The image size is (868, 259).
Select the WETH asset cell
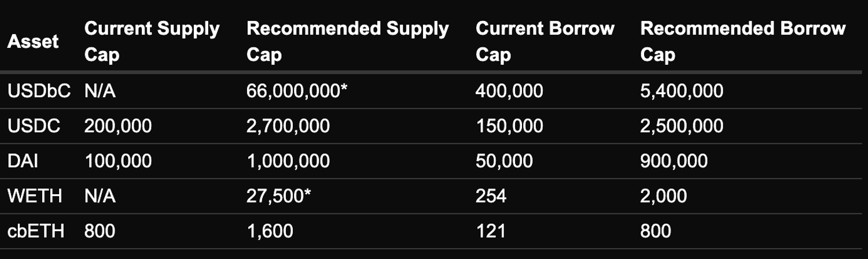coord(35,197)
